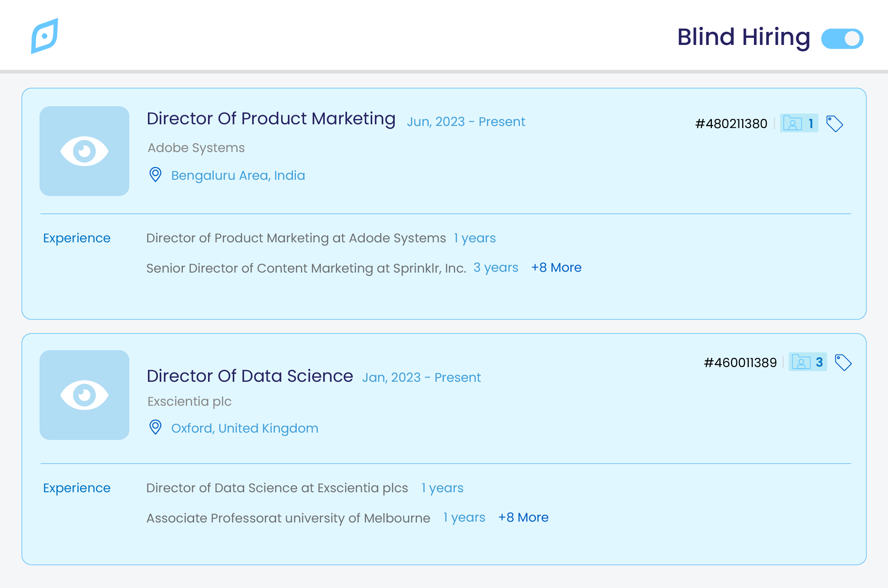Click location pin beside Oxford, United Kingdom
Image resolution: width=888 pixels, height=588 pixels.
coord(155,427)
